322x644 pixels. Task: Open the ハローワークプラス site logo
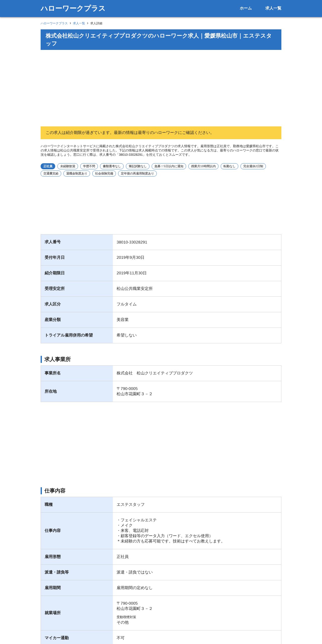coord(73,8)
